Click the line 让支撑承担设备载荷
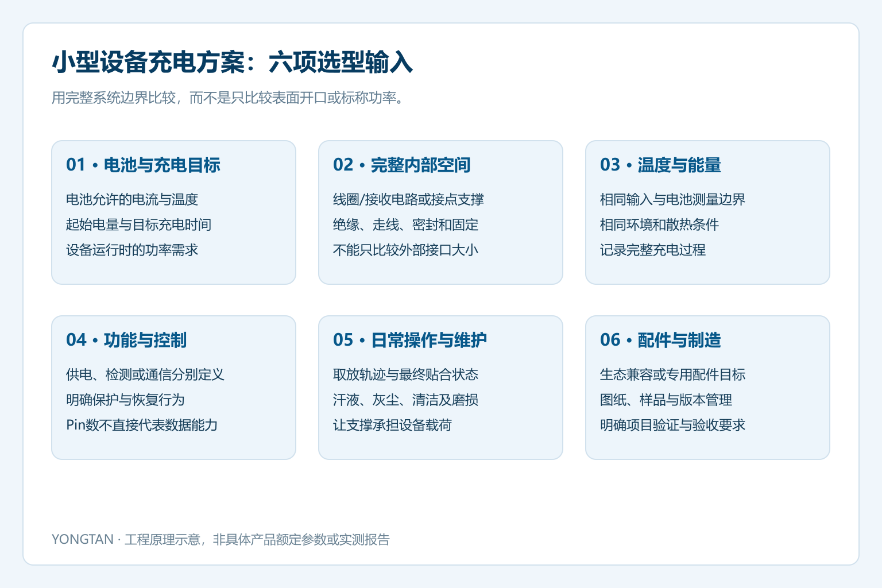Screen dimensions: 882x588 (393, 425)
